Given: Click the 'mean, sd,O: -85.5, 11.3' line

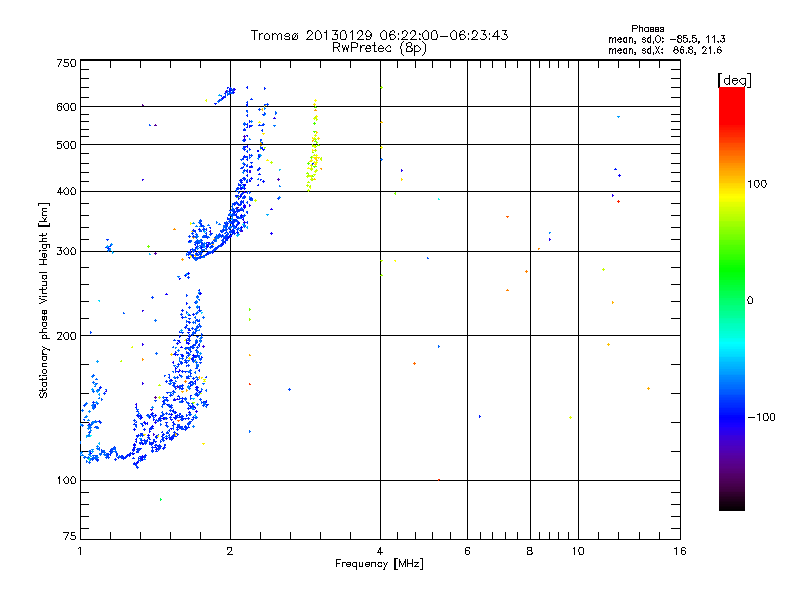Looking at the screenshot, I should (x=666, y=39).
